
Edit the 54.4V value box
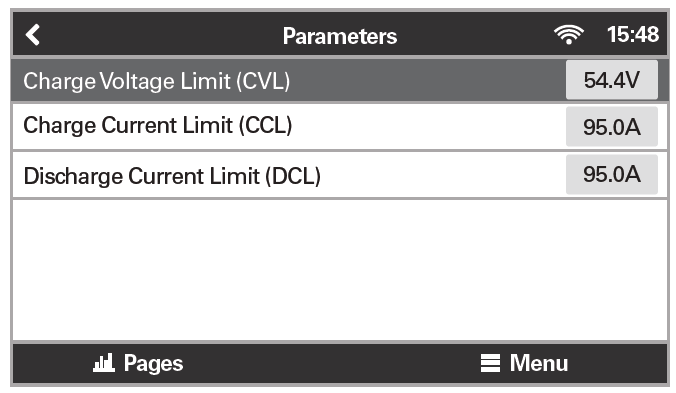pos(612,80)
